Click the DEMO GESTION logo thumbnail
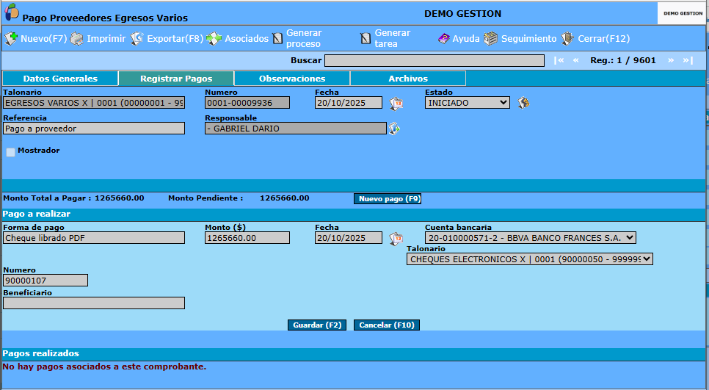This screenshot has height=390, width=709. click(x=682, y=14)
